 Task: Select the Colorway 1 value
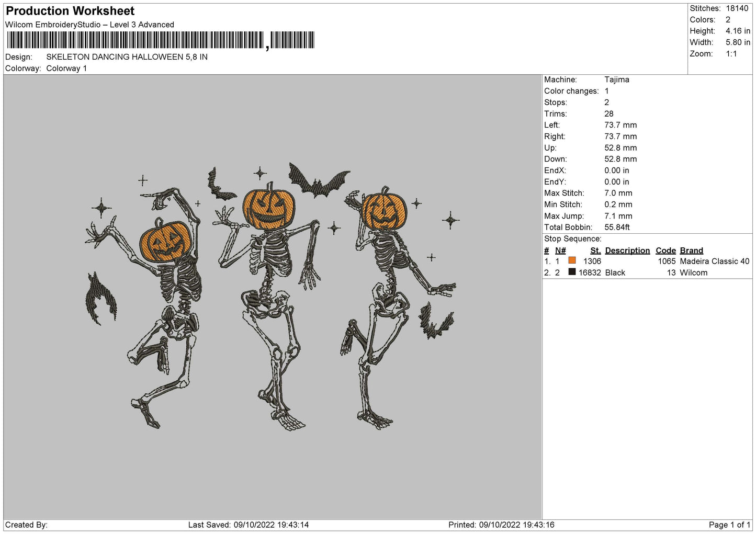(x=66, y=69)
